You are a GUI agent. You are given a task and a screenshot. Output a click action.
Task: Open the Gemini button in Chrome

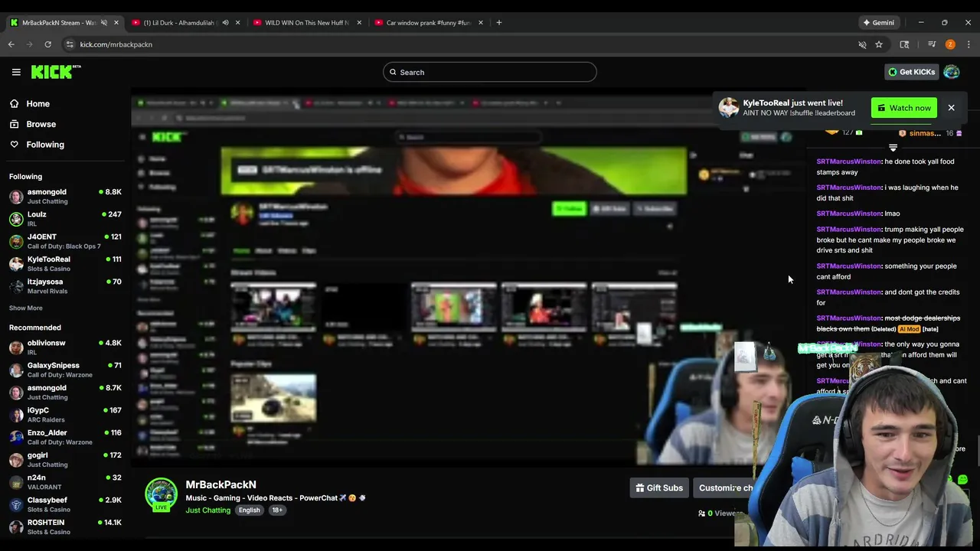(x=879, y=23)
